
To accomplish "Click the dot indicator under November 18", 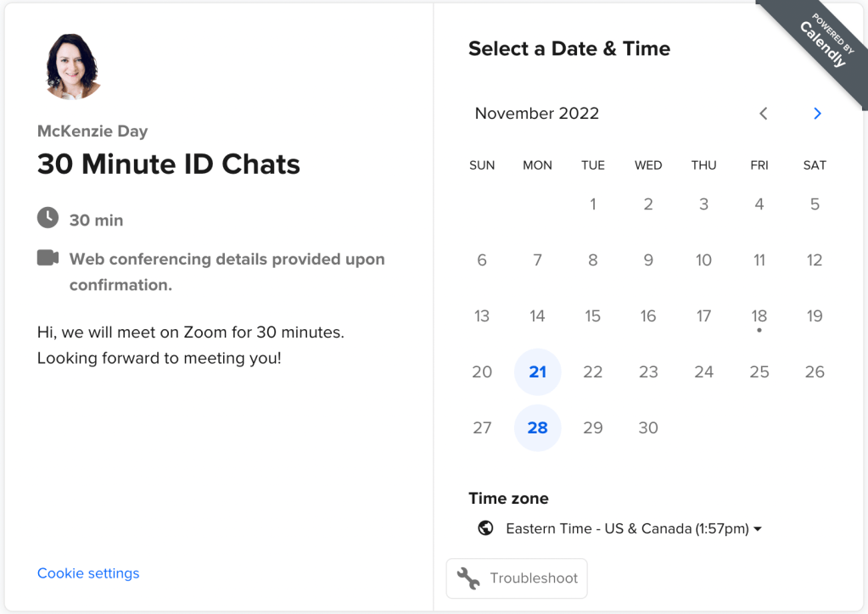I will click(759, 331).
